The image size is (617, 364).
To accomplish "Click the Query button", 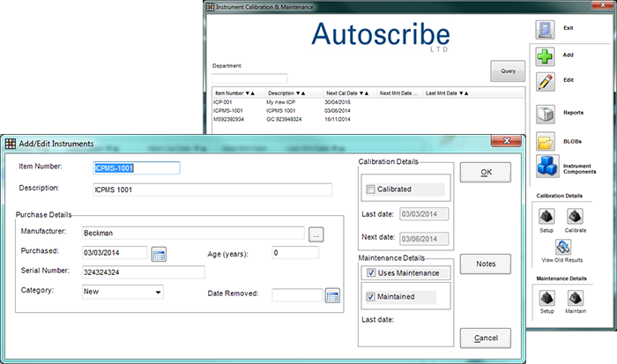I will click(508, 71).
